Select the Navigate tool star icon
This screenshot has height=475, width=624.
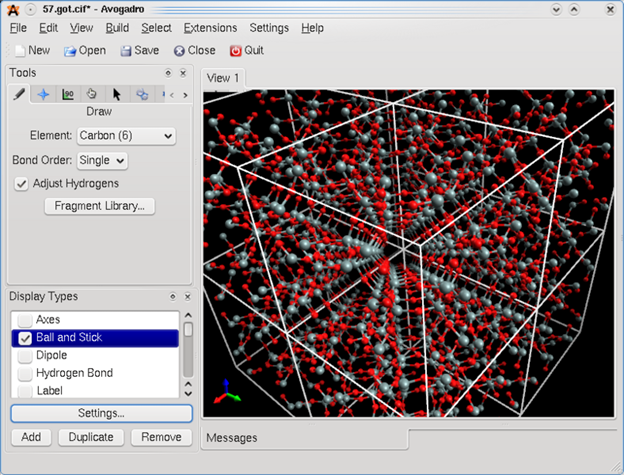[x=43, y=94]
